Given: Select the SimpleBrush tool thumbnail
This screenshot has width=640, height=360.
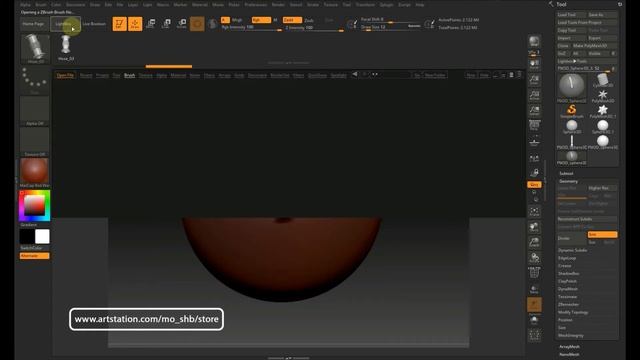Looking at the screenshot, I should pyautogui.click(x=571, y=111).
